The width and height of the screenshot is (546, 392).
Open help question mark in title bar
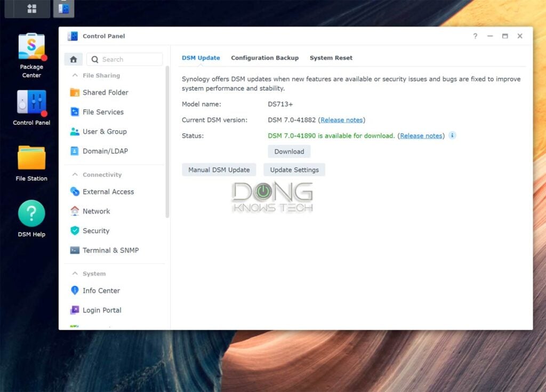(475, 36)
